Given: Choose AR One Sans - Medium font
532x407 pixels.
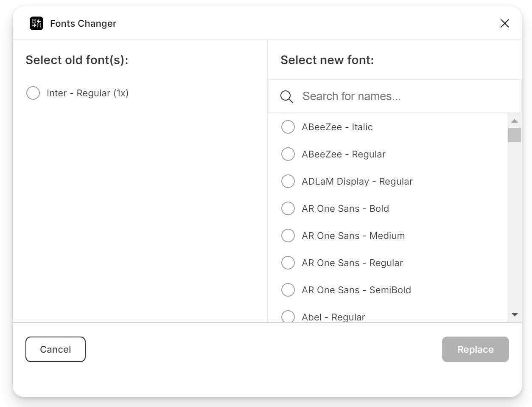Looking at the screenshot, I should tap(288, 236).
